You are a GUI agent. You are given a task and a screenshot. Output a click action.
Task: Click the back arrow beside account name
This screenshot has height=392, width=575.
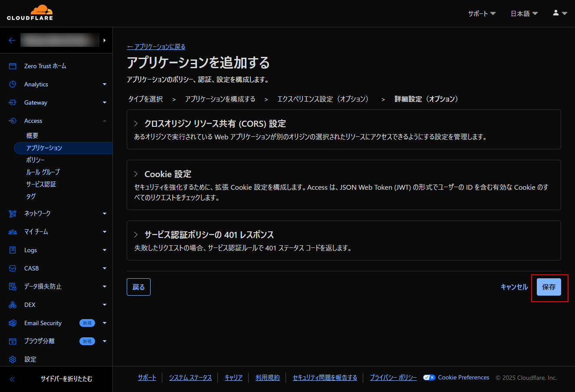tap(12, 40)
